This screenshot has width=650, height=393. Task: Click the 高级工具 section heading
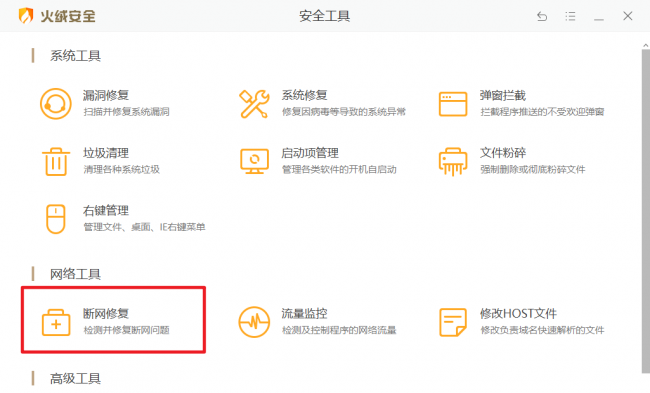[75, 378]
